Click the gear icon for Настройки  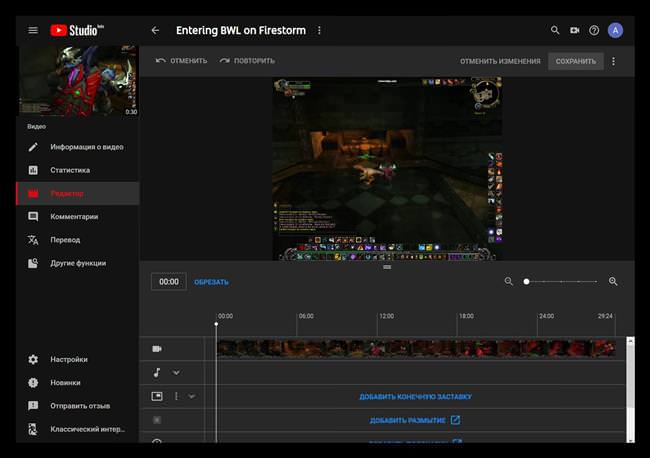click(x=33, y=359)
